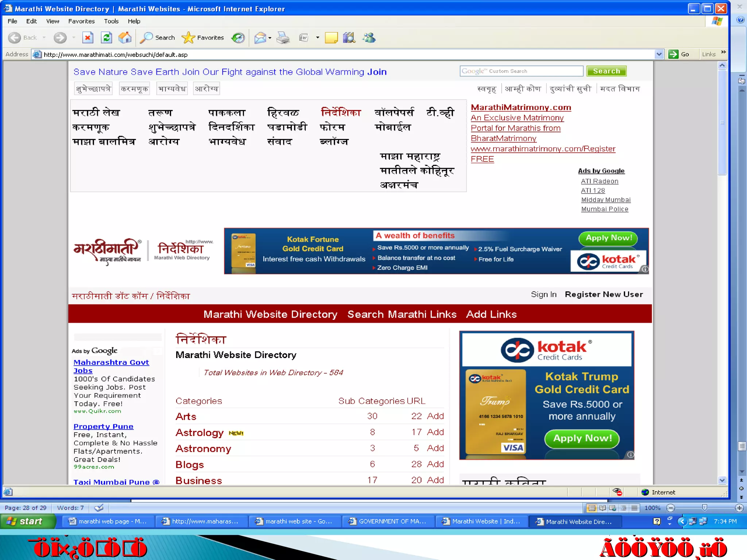The image size is (747, 560).
Task: Open the Arts category link
Action: (186, 416)
